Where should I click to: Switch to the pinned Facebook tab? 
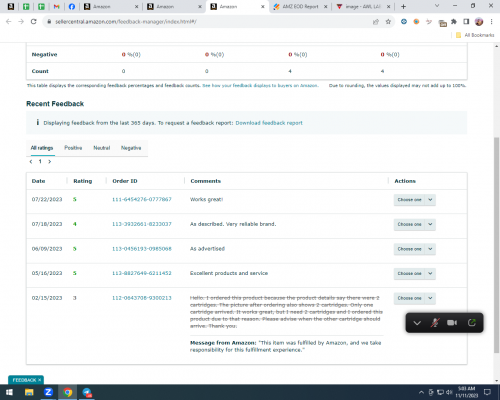72,6
